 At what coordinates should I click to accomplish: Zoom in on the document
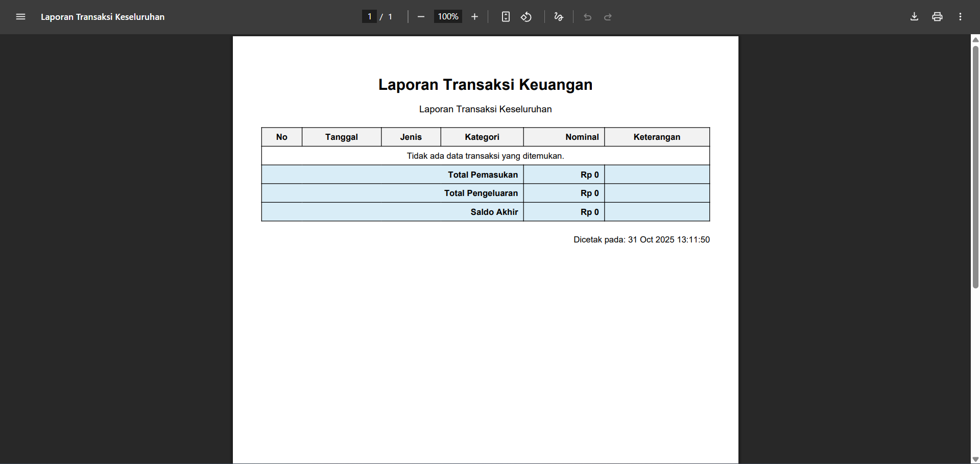[x=474, y=17]
